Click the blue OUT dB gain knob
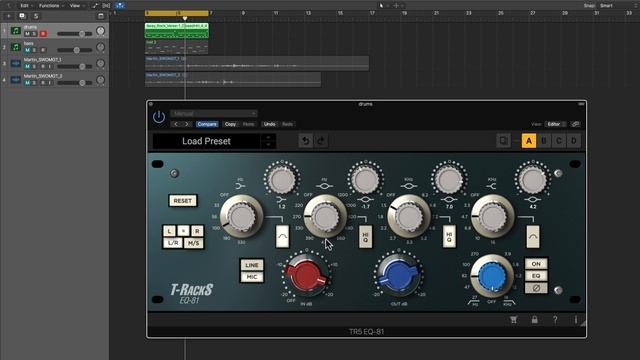The height and width of the screenshot is (360, 640). point(399,276)
